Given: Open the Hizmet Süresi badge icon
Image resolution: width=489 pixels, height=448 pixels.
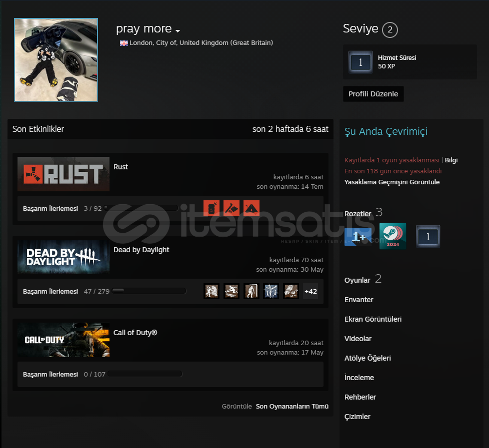Looking at the screenshot, I should point(360,62).
